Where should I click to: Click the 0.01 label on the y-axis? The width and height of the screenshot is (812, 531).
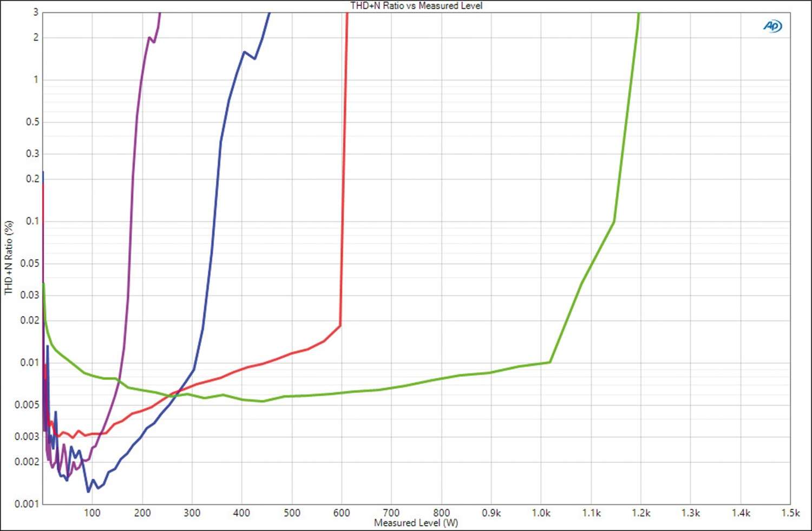coord(30,362)
